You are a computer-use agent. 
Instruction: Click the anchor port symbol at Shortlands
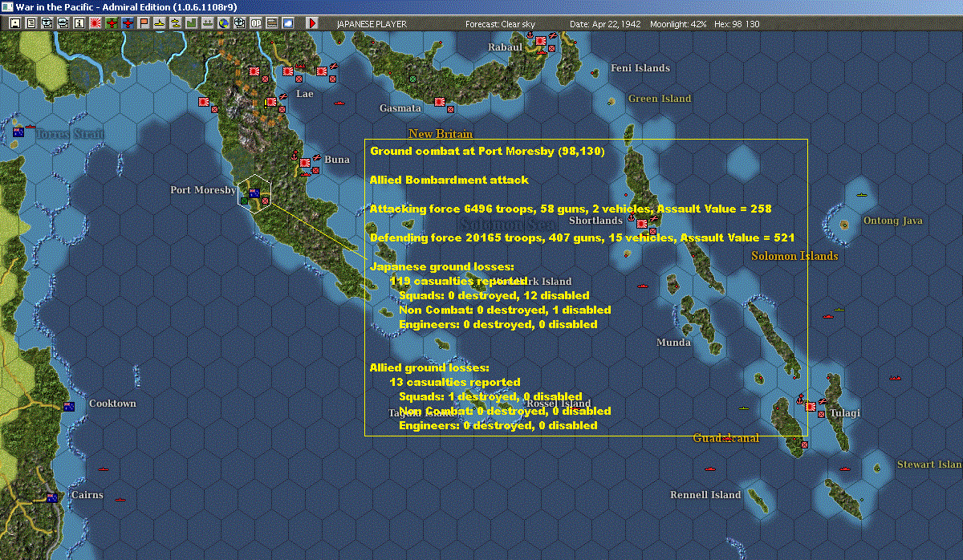click(631, 217)
